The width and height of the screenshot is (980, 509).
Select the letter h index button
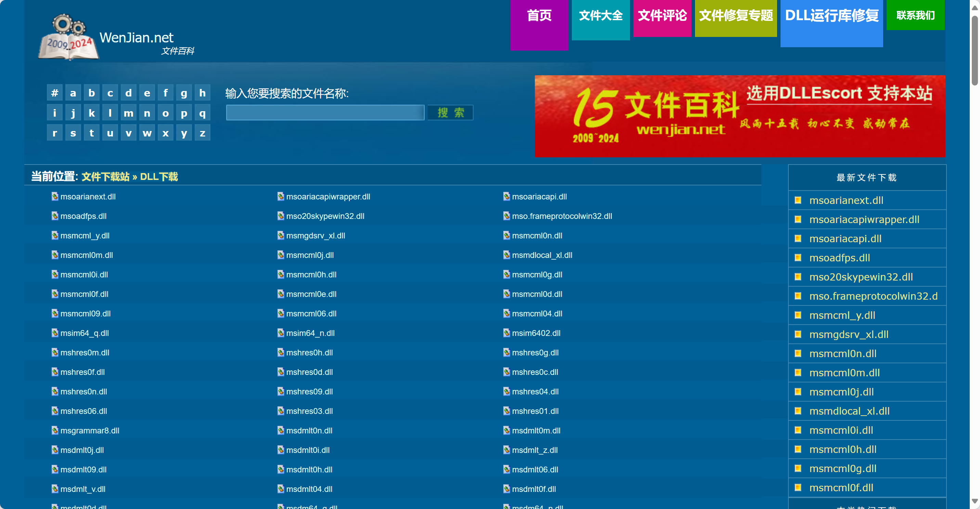point(202,93)
